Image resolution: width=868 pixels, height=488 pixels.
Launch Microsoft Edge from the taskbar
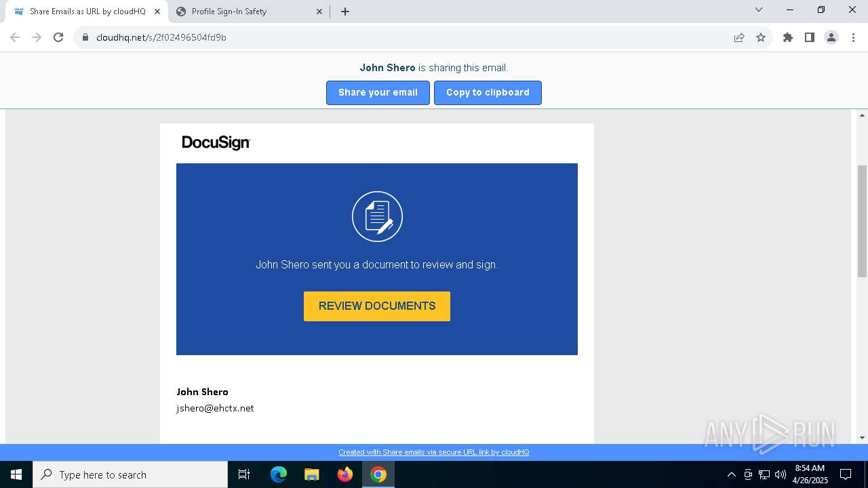279,474
